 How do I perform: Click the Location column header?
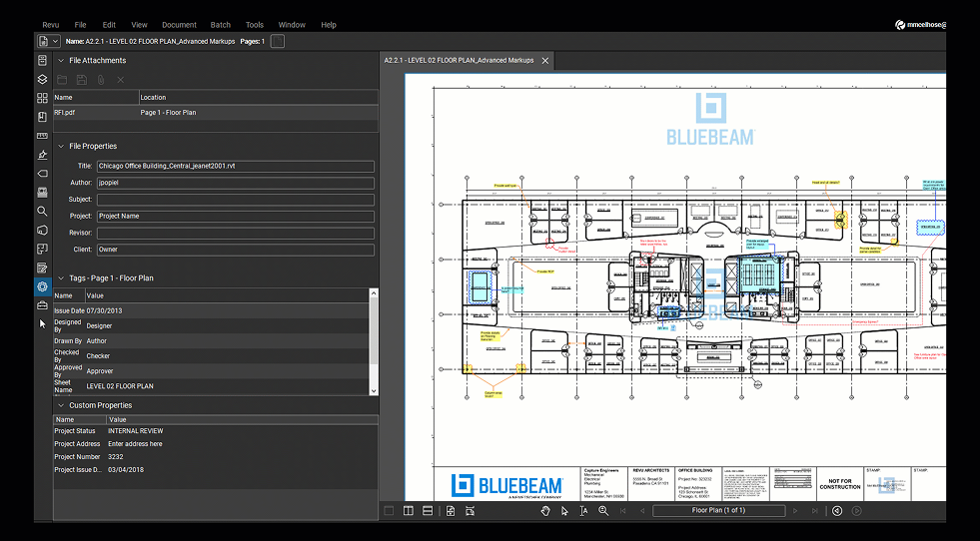tap(258, 98)
